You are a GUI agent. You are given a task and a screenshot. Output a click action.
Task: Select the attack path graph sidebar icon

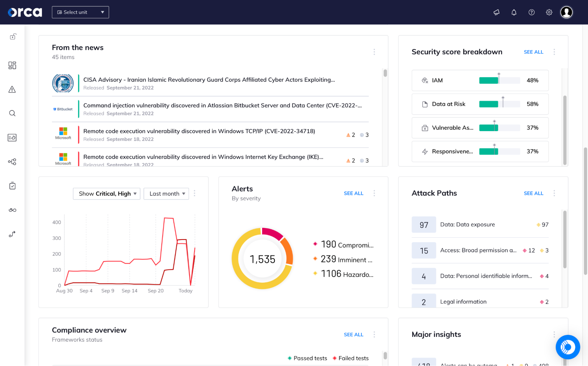coord(12,162)
